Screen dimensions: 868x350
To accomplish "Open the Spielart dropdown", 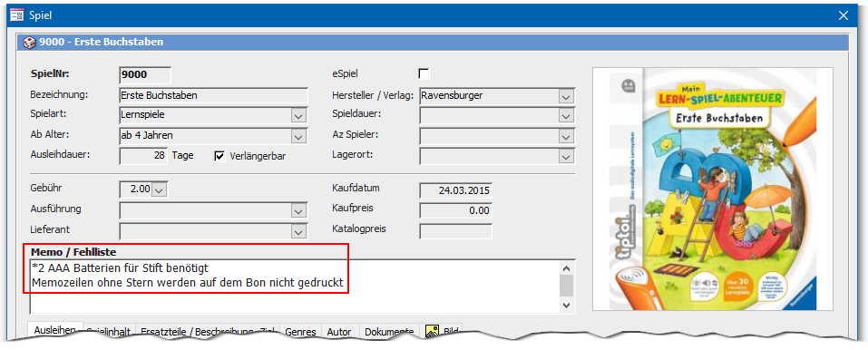I will tap(298, 116).
